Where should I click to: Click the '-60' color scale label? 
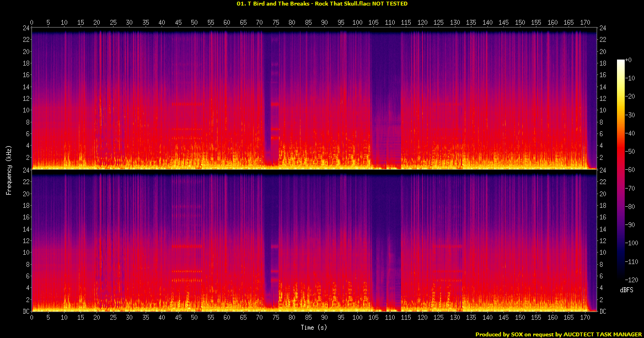pos(630,170)
